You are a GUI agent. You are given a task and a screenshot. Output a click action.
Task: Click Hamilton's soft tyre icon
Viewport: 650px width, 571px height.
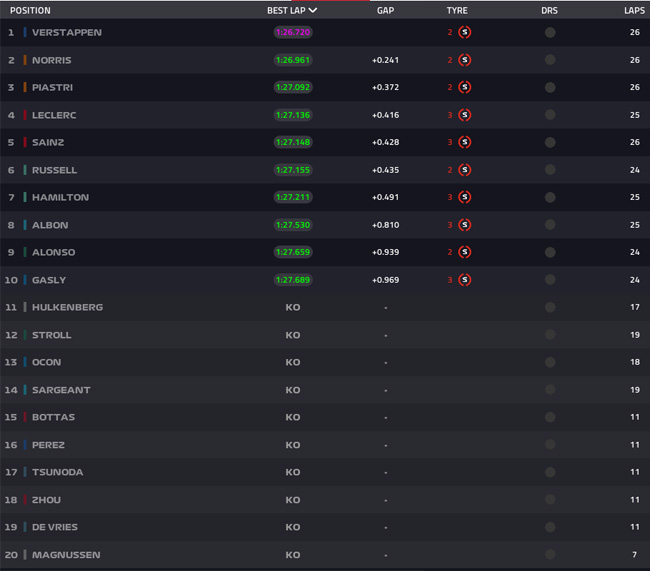464,197
